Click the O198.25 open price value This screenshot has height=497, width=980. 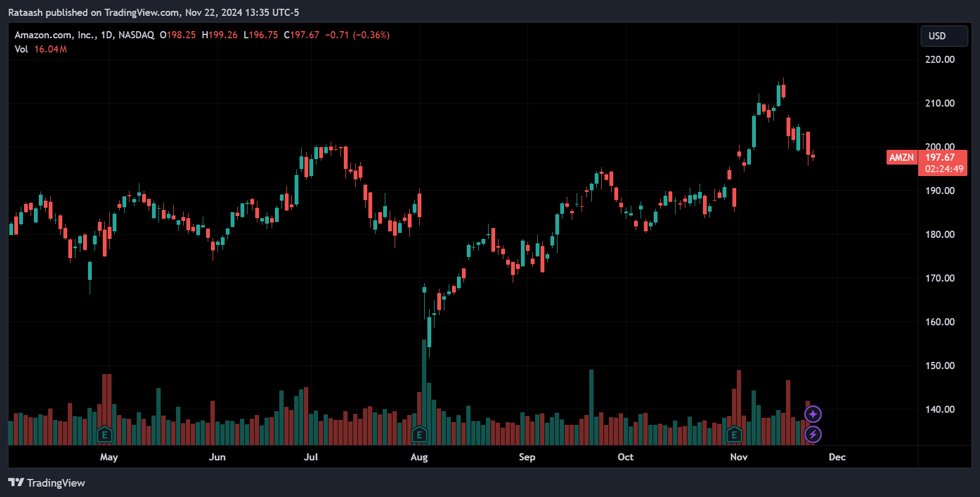pyautogui.click(x=178, y=35)
